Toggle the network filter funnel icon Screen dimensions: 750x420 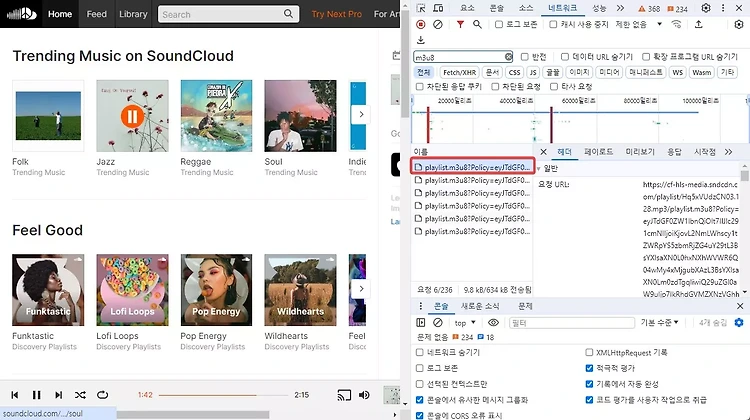tap(460, 24)
